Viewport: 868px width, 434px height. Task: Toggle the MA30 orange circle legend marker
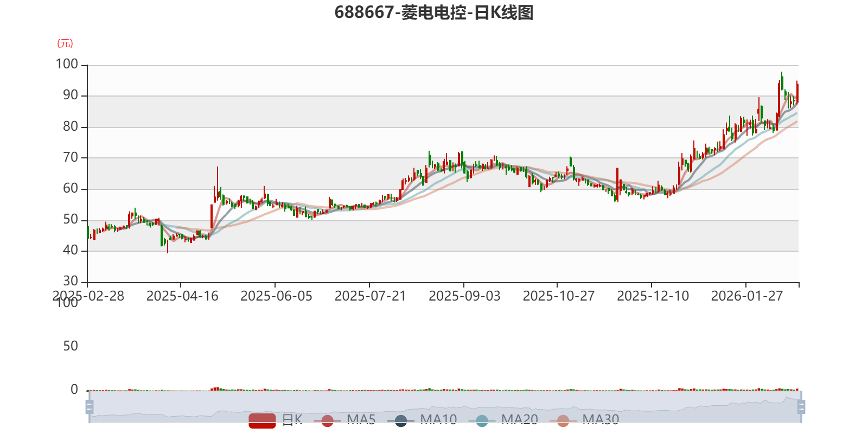pyautogui.click(x=563, y=420)
